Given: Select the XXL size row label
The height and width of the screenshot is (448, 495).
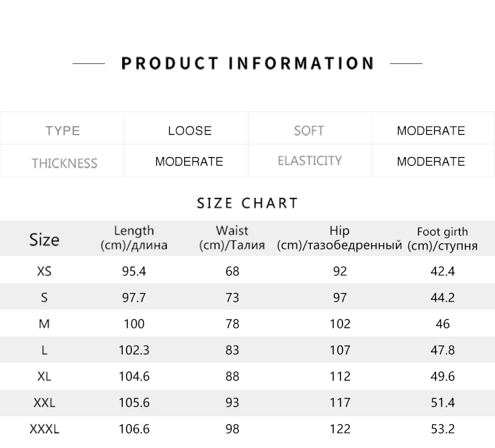Looking at the screenshot, I should pyautogui.click(x=44, y=402).
